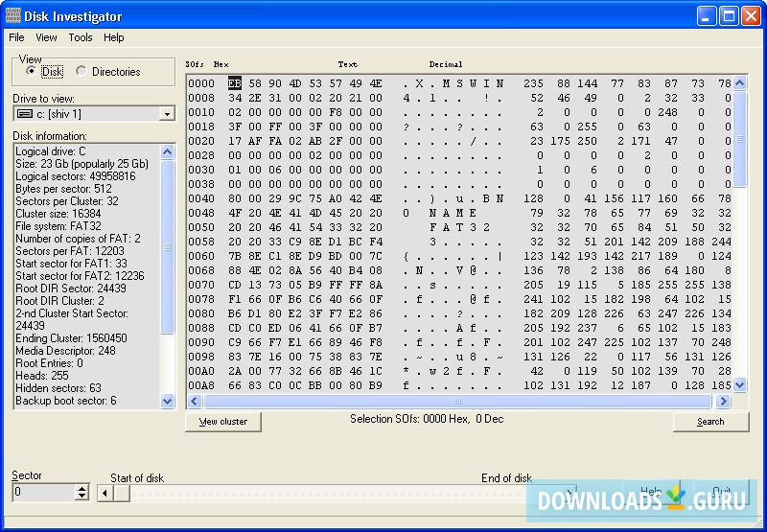
Task: Click left arrow of disk position slider
Action: (105, 494)
